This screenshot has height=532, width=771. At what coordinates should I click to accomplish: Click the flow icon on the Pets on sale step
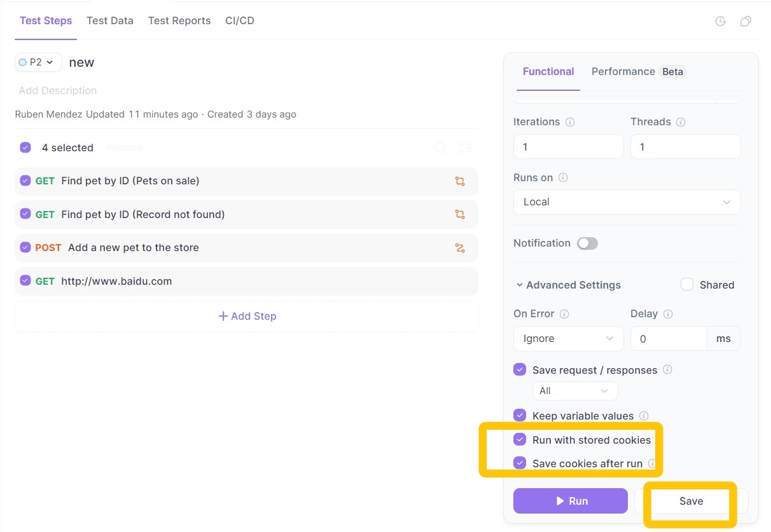(x=460, y=181)
